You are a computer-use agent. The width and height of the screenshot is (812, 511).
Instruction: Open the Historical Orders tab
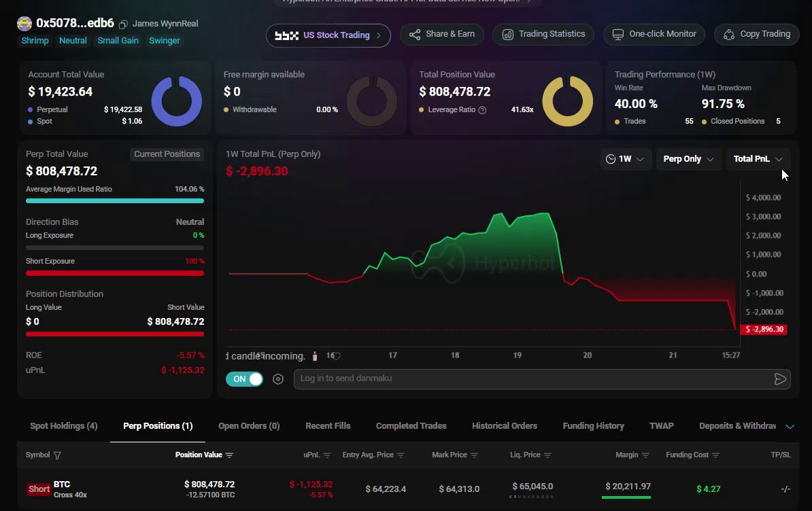[505, 426]
